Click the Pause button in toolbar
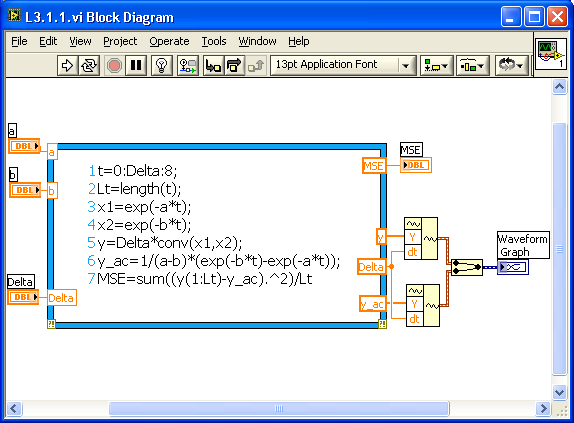The width and height of the screenshot is (574, 423). (136, 65)
